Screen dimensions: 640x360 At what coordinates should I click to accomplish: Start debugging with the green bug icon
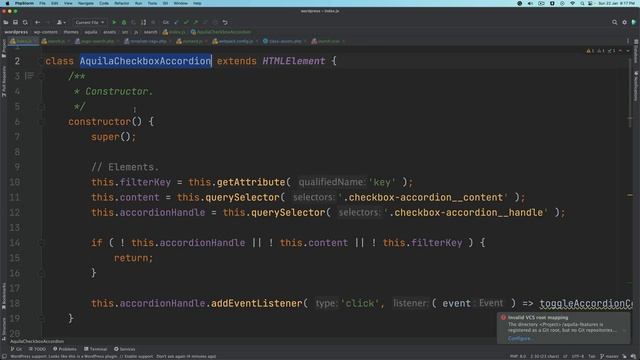point(124,22)
